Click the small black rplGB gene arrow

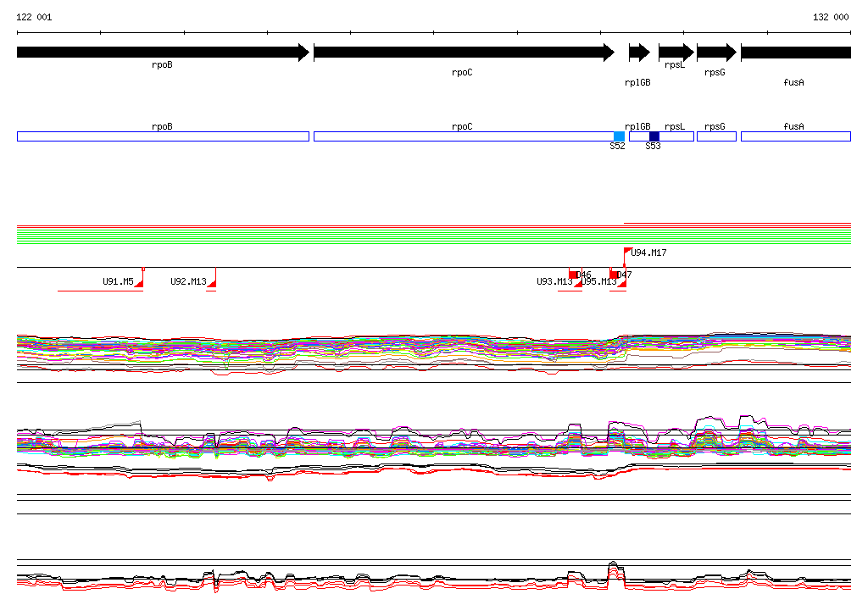pos(639,53)
